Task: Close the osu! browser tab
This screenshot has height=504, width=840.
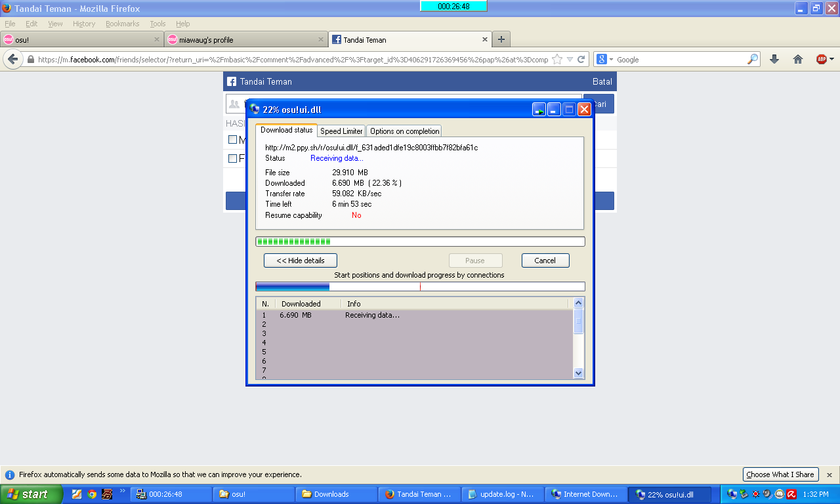Action: [x=157, y=39]
